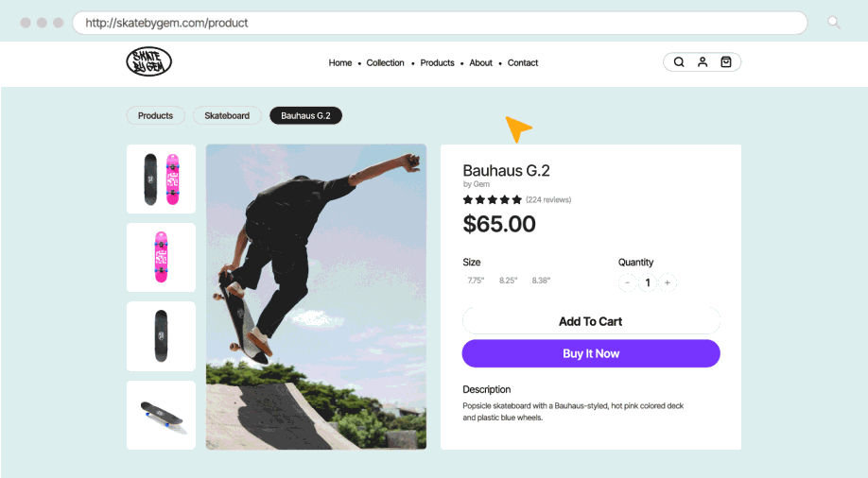This screenshot has height=478, width=868.
Task: Click the search icon in site header
Action: pyautogui.click(x=678, y=62)
